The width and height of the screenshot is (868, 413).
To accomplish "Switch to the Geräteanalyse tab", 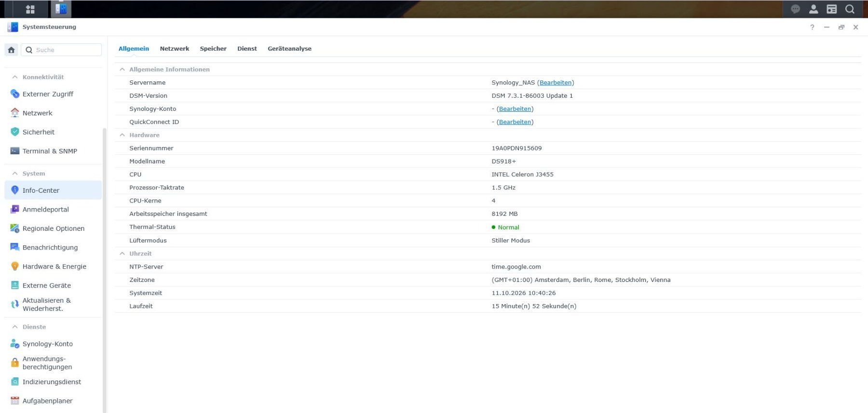I will pyautogui.click(x=289, y=49).
